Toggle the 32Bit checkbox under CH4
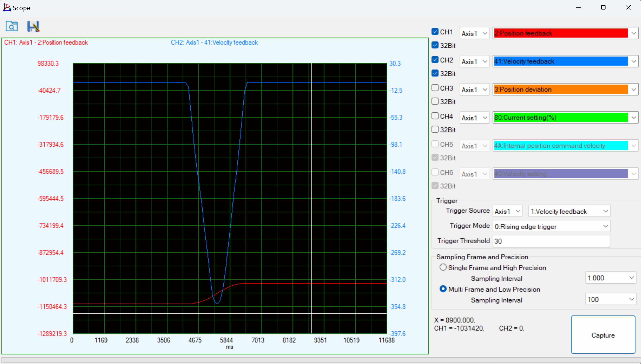Image resolution: width=641 pixels, height=364 pixels. tap(435, 129)
